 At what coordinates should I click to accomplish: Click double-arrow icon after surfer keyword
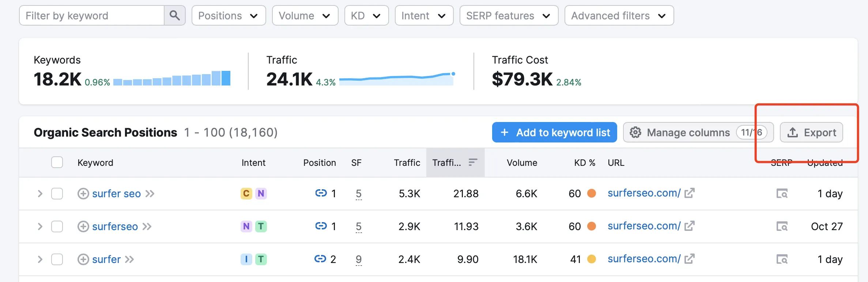click(129, 259)
